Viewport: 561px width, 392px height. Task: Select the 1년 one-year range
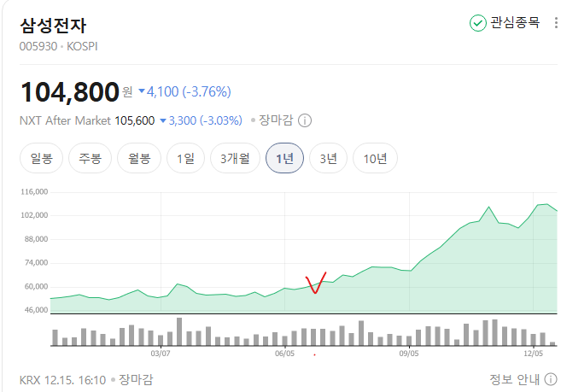(x=284, y=158)
